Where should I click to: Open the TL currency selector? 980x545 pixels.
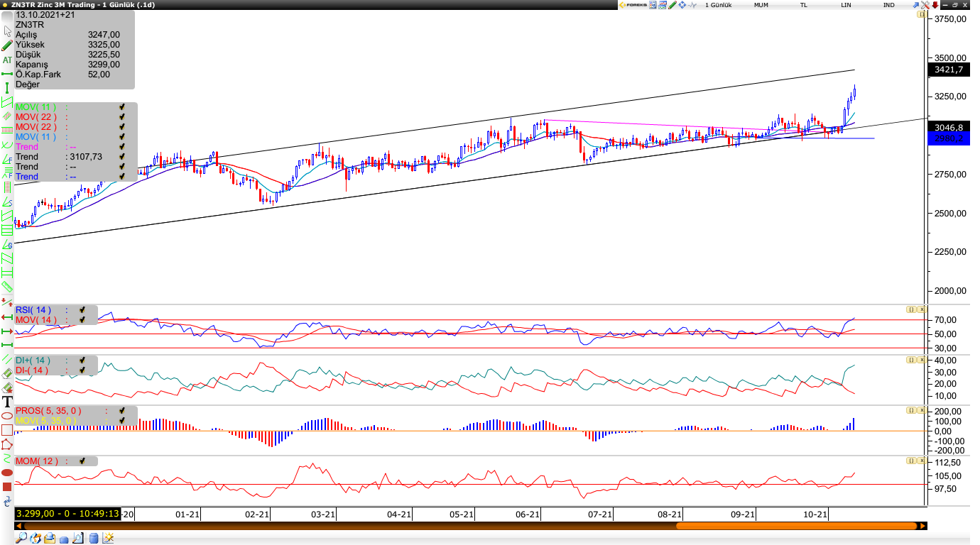tap(804, 5)
